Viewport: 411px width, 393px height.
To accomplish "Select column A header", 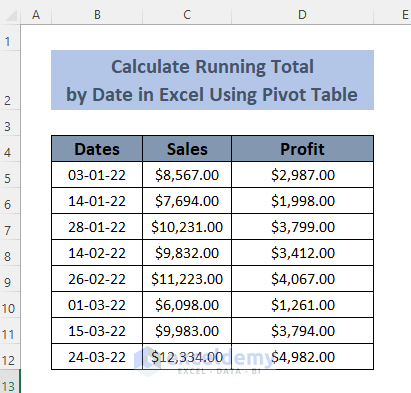I will pyautogui.click(x=36, y=15).
